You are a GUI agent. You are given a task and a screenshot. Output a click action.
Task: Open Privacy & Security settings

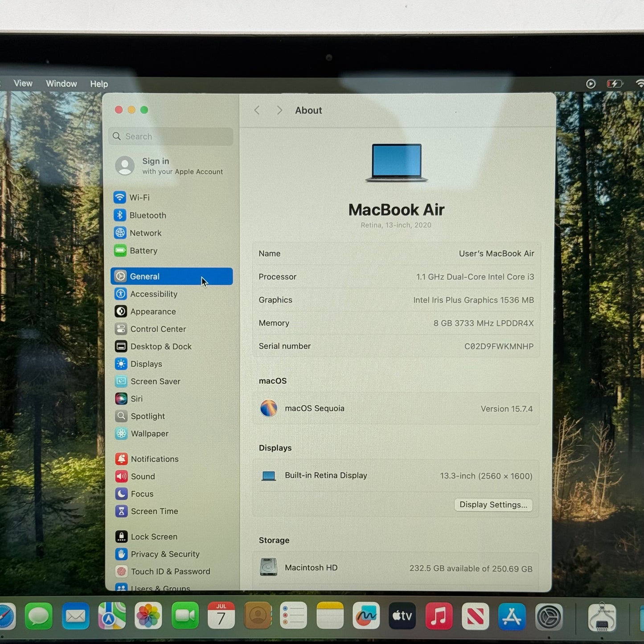tap(172, 554)
